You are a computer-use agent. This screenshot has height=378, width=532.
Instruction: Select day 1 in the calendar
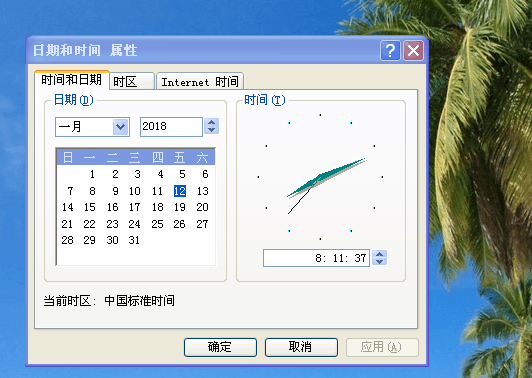92,174
